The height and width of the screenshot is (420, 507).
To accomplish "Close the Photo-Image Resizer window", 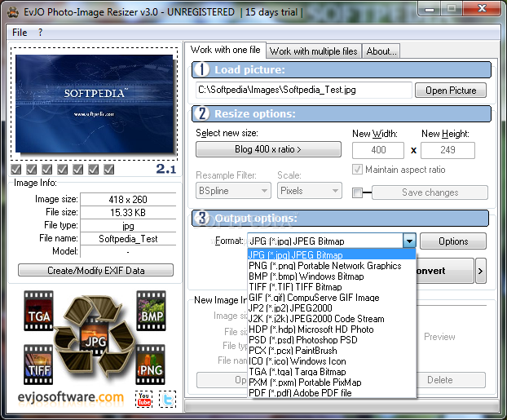I will pyautogui.click(x=482, y=8).
